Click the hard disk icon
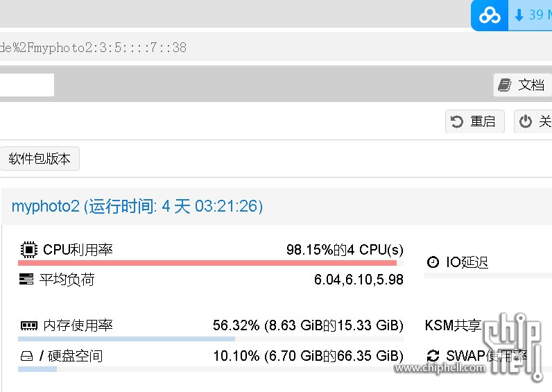This screenshot has height=392, width=552. point(27,356)
